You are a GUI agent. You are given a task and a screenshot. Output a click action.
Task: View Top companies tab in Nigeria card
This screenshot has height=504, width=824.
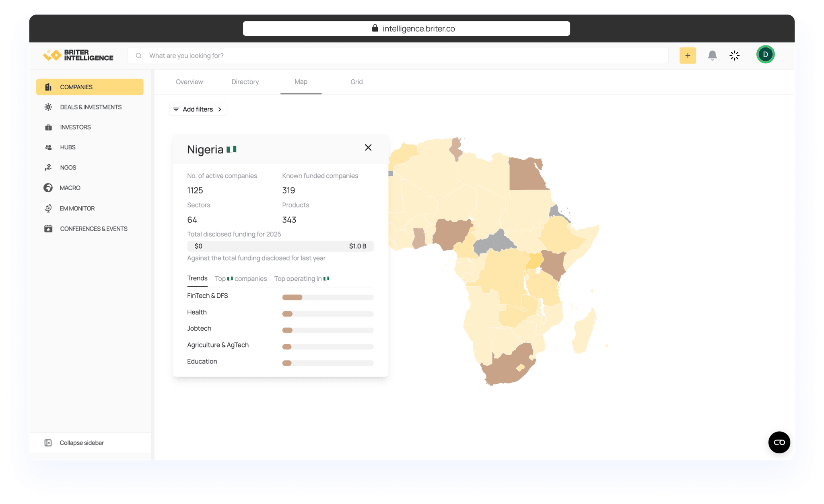pyautogui.click(x=241, y=278)
